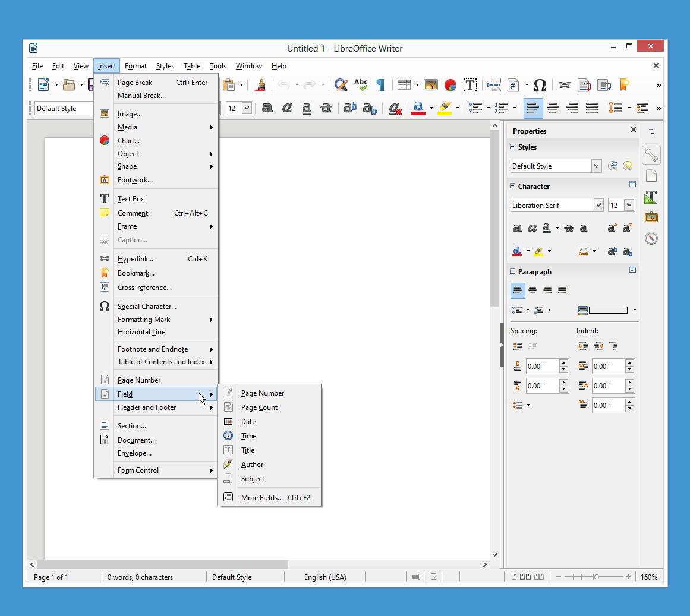690x616 pixels.
Task: Click the Clone Formatting paintbrush icon
Action: pyautogui.click(x=260, y=85)
